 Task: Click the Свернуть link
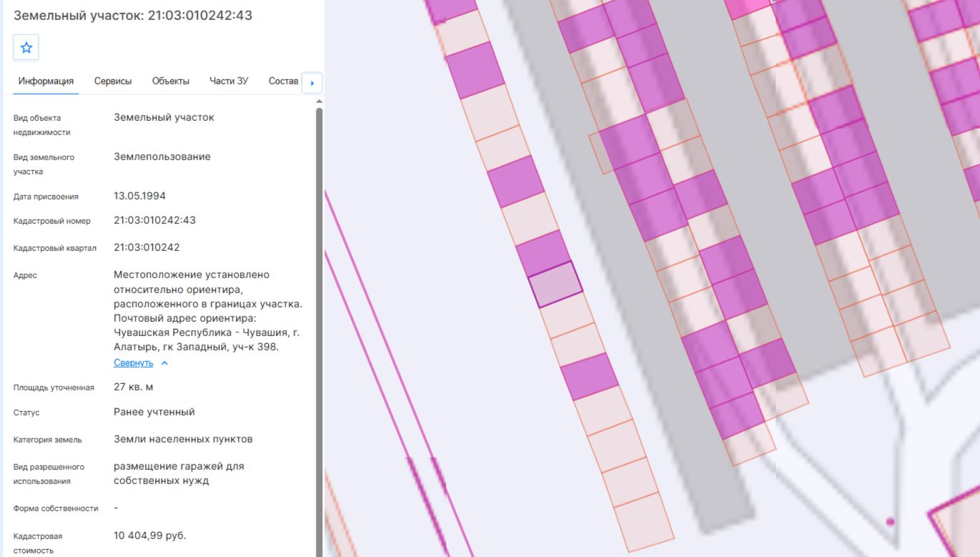pyautogui.click(x=133, y=363)
